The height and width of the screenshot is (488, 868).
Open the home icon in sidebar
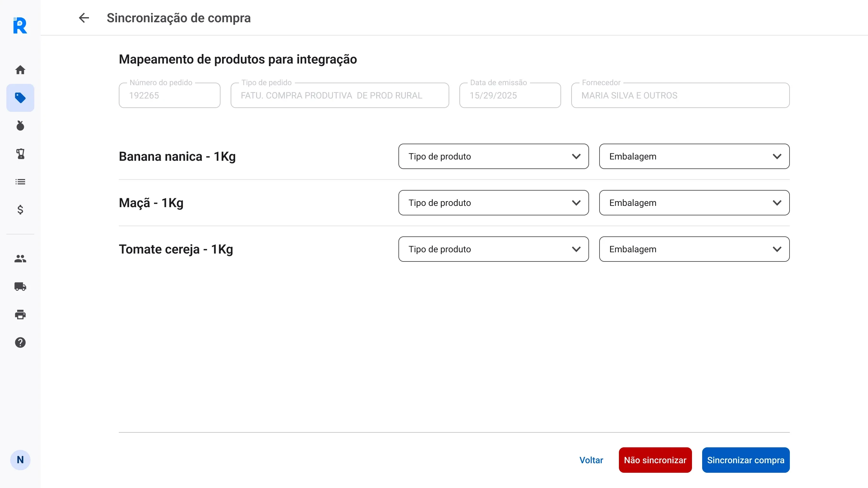(20, 70)
